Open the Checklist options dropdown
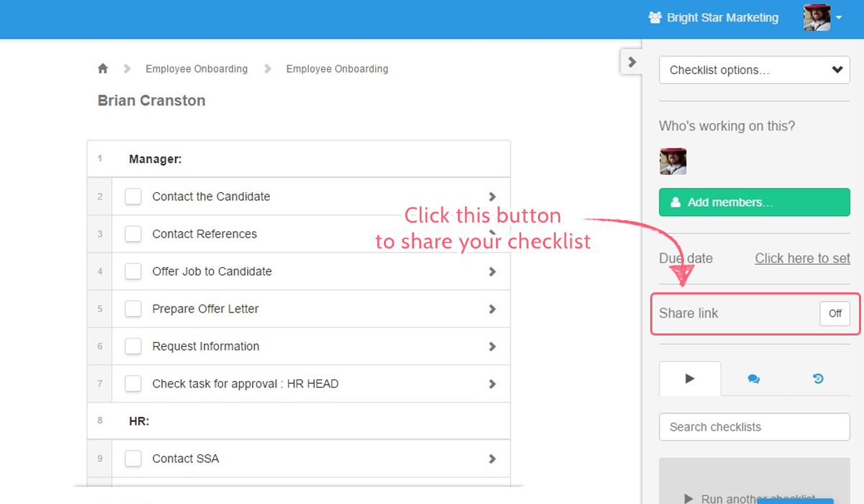864x504 pixels. point(754,70)
